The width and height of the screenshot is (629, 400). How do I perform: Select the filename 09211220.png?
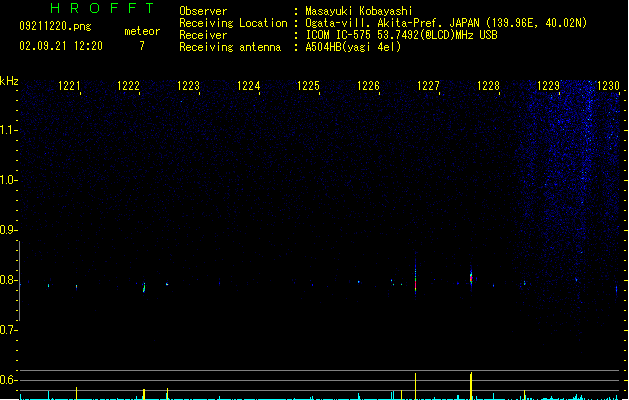point(55,26)
